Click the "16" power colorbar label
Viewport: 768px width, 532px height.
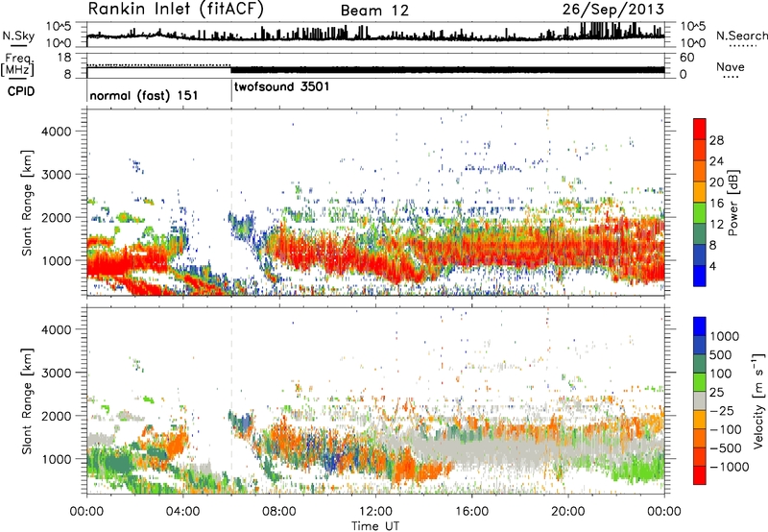(716, 204)
